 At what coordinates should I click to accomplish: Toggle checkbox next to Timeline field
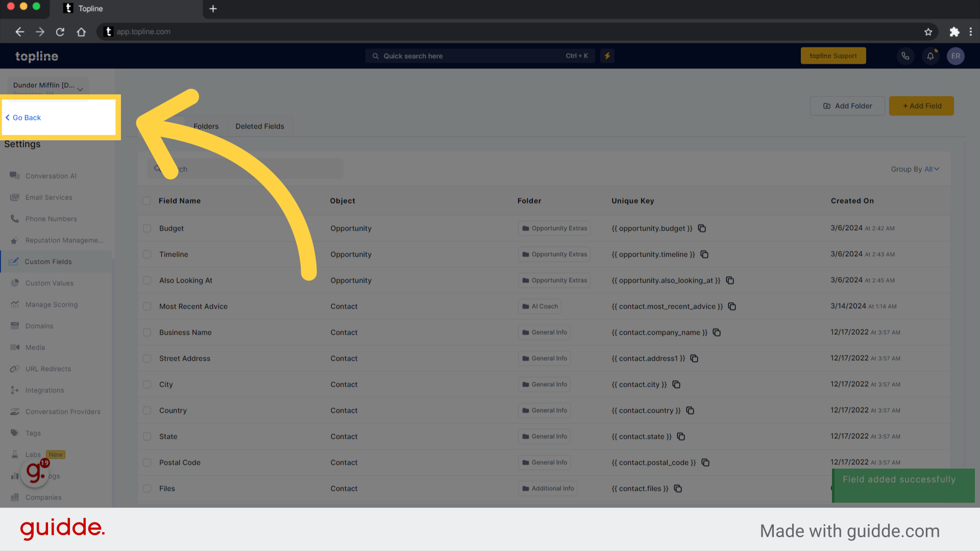146,254
